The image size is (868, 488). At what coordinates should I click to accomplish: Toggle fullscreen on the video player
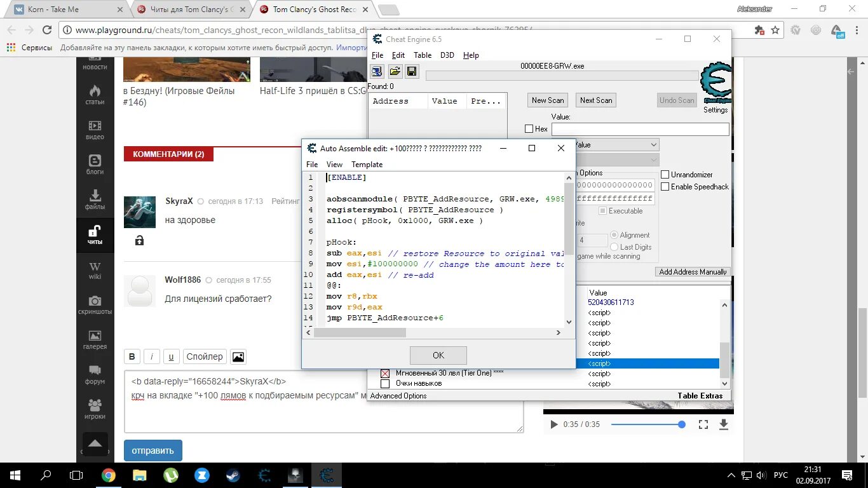click(703, 424)
